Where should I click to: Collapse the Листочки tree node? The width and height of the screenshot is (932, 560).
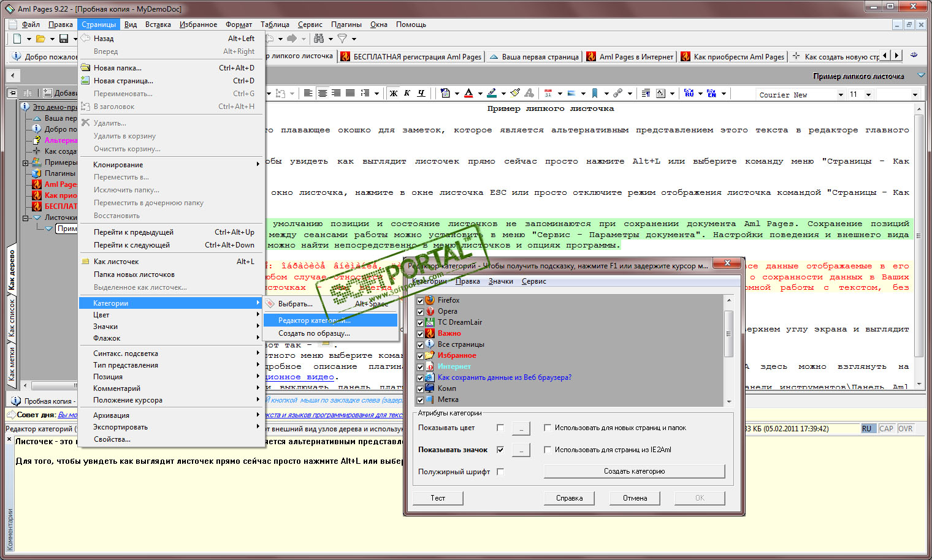(26, 218)
